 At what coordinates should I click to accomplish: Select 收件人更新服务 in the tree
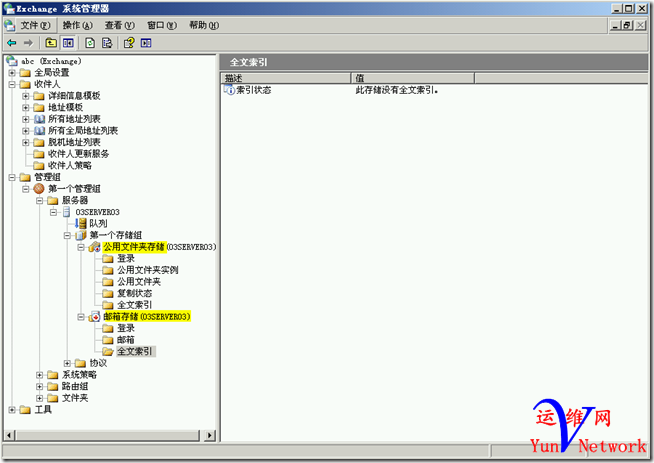point(78,154)
